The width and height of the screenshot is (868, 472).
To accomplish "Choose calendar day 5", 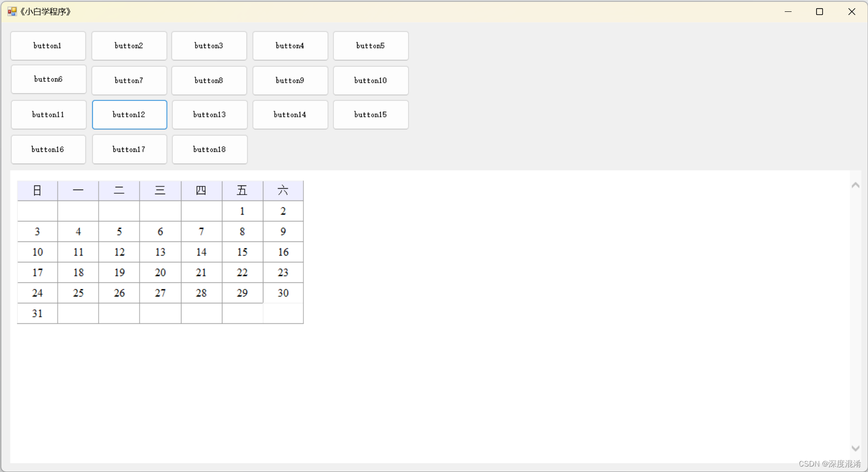I will (119, 231).
